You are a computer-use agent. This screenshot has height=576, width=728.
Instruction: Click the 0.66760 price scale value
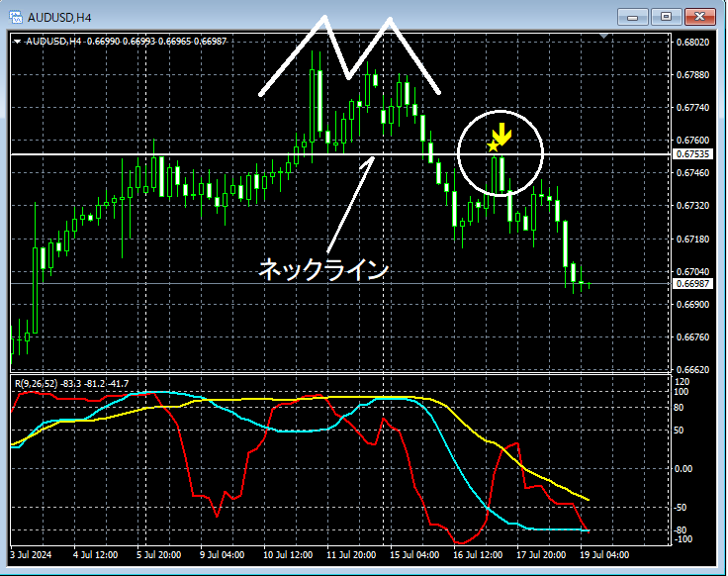692,336
